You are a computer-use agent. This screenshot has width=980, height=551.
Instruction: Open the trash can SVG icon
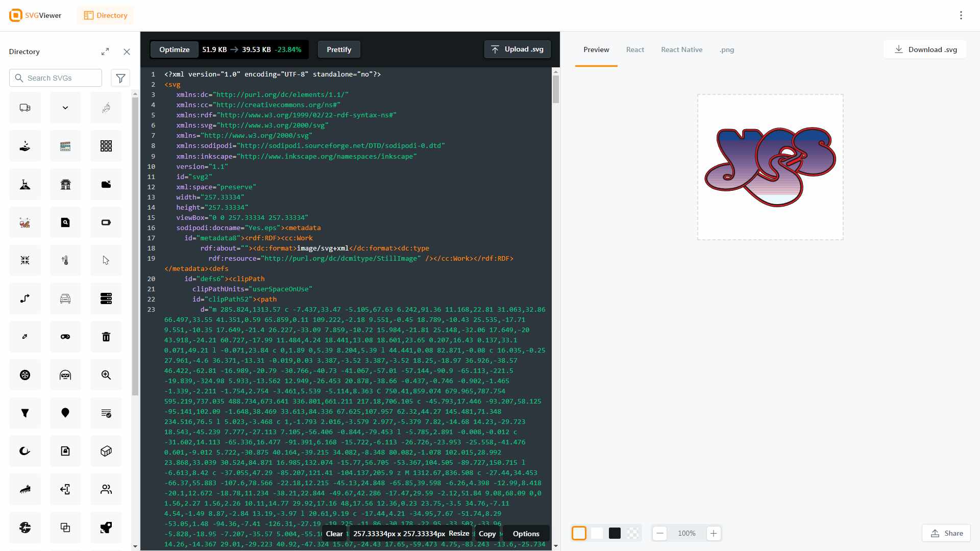coord(106,337)
